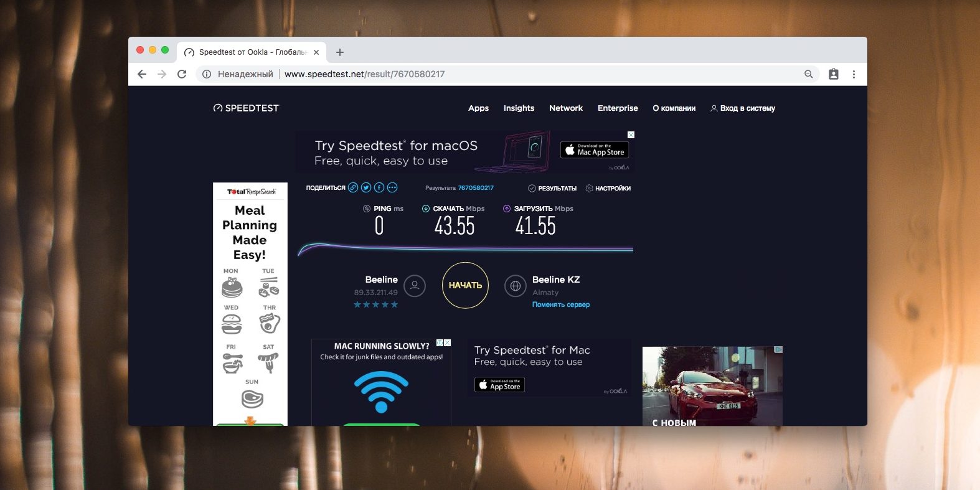Screen dimensions: 980x490
Task: Open the site security info icon
Action: [x=207, y=74]
